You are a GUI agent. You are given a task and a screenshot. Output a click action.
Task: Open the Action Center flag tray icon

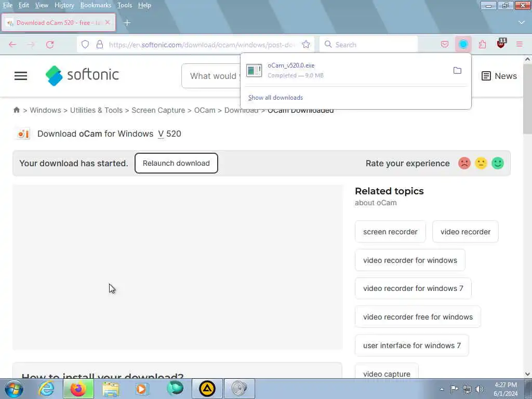coord(454,389)
